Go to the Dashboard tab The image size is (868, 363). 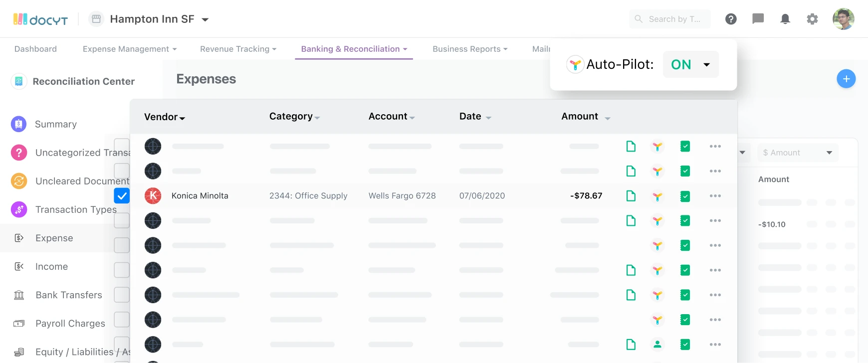35,49
